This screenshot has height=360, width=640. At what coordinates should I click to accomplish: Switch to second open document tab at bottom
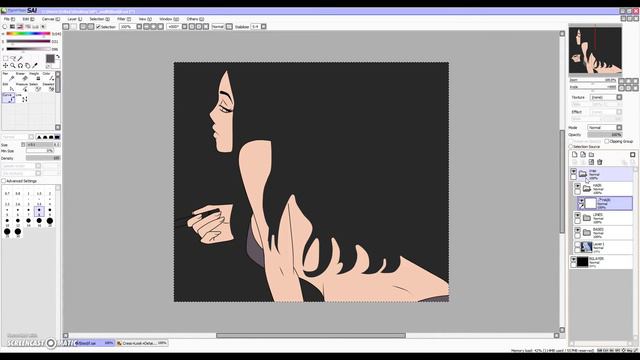[x=142, y=343]
